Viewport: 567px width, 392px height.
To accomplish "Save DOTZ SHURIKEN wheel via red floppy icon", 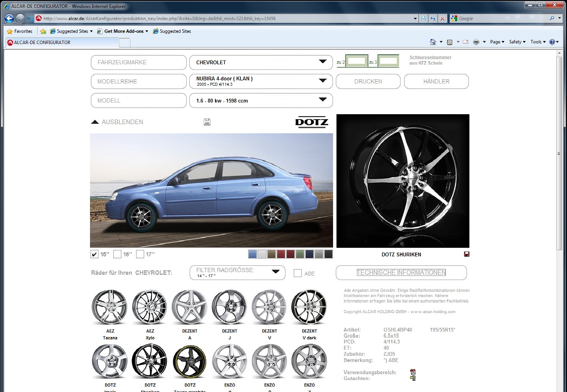I will click(x=467, y=254).
